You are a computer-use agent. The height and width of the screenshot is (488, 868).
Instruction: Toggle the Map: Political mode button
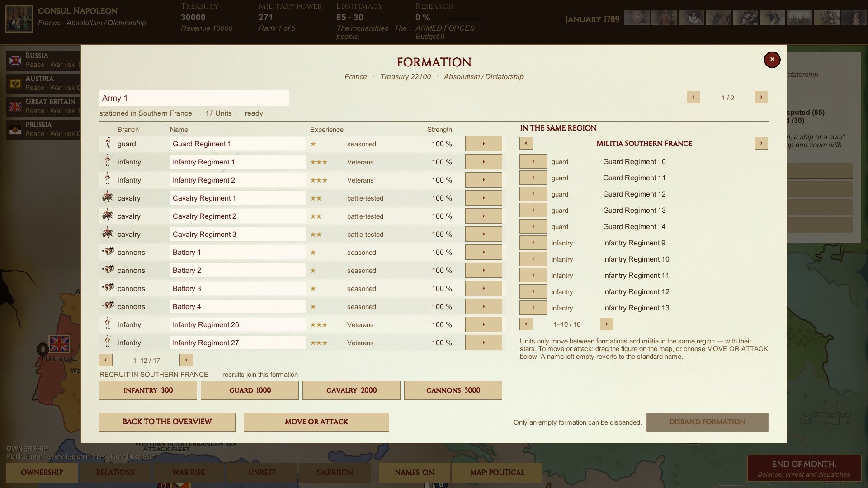tap(497, 473)
